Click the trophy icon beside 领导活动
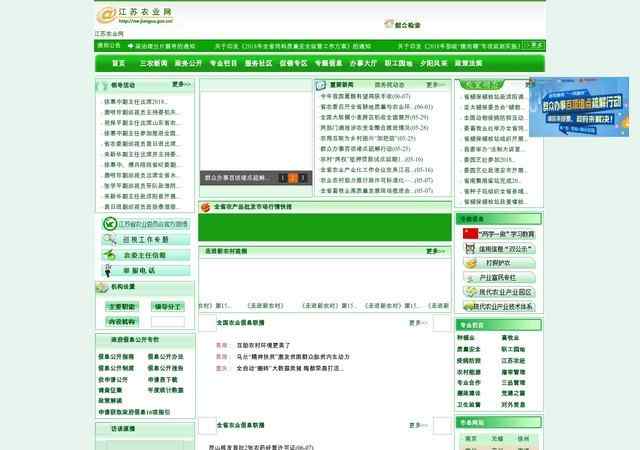This screenshot has width=640, height=450. coord(103,85)
